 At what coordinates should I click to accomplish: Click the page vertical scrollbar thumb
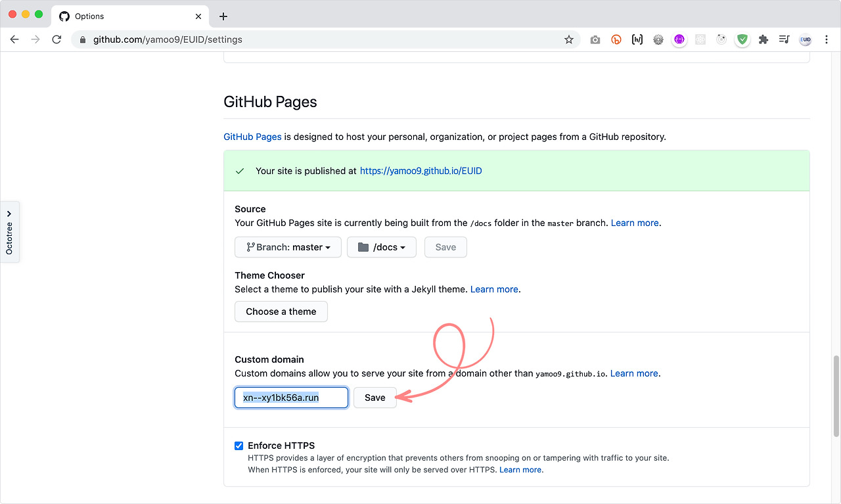click(x=836, y=396)
